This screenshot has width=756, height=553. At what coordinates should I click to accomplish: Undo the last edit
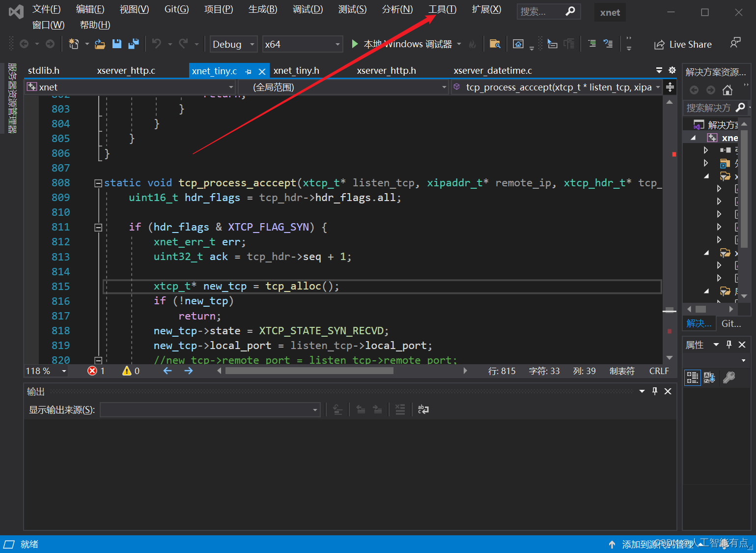(x=156, y=44)
